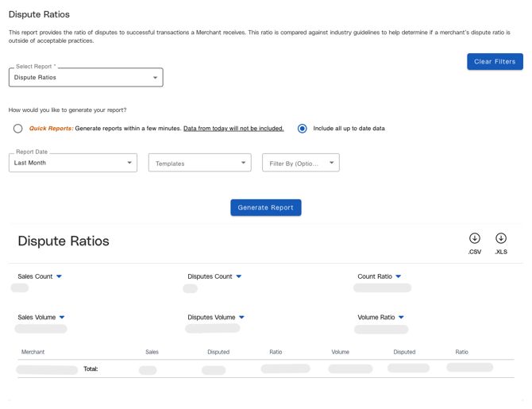Expand the Report Date dropdown
Image resolution: width=532 pixels, height=409 pixels.
click(73, 163)
